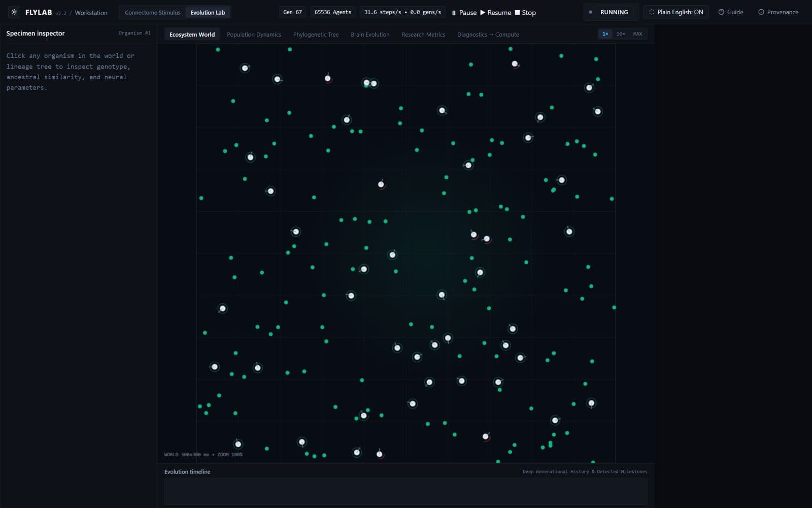Click the FLYLAB sun logo icon
The width and height of the screenshot is (812, 508).
click(x=14, y=12)
